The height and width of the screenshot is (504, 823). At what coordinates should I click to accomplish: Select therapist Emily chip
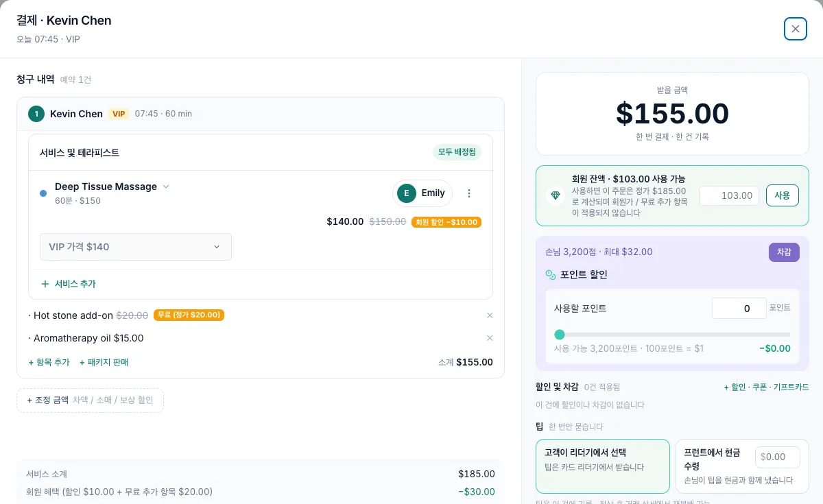click(422, 193)
